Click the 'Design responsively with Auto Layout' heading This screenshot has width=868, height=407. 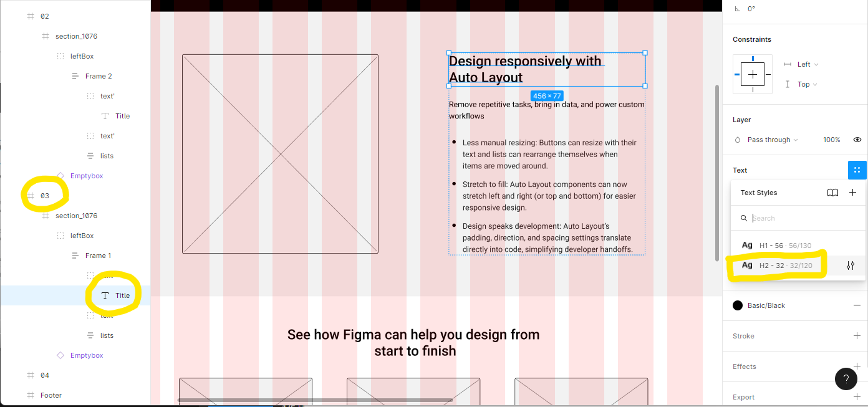point(526,69)
